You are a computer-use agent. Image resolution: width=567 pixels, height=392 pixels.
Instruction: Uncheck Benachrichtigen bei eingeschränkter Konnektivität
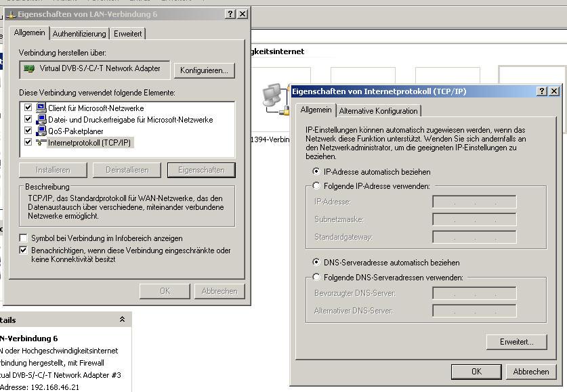coord(23,250)
